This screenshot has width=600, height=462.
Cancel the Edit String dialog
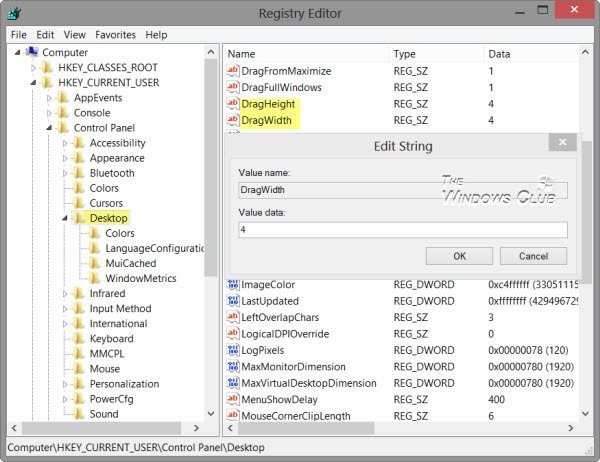point(533,256)
